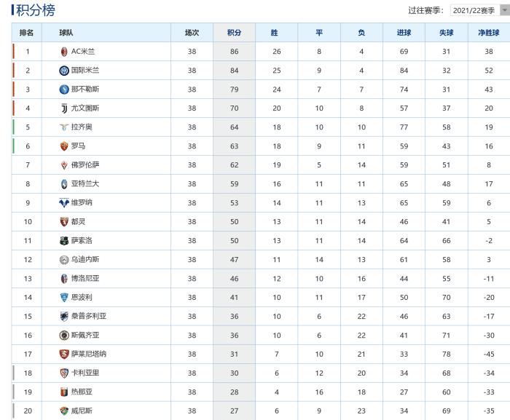Open the 萨勒尼塔纳 team link
510x420 pixels.
[89, 354]
